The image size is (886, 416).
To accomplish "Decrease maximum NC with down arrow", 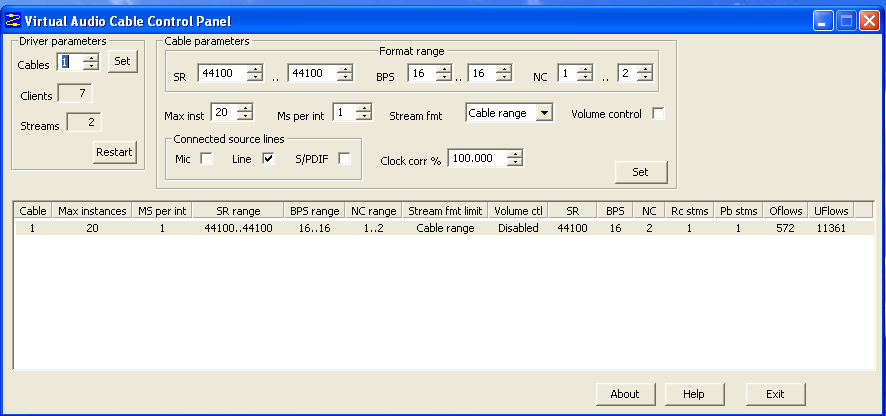I will [645, 76].
